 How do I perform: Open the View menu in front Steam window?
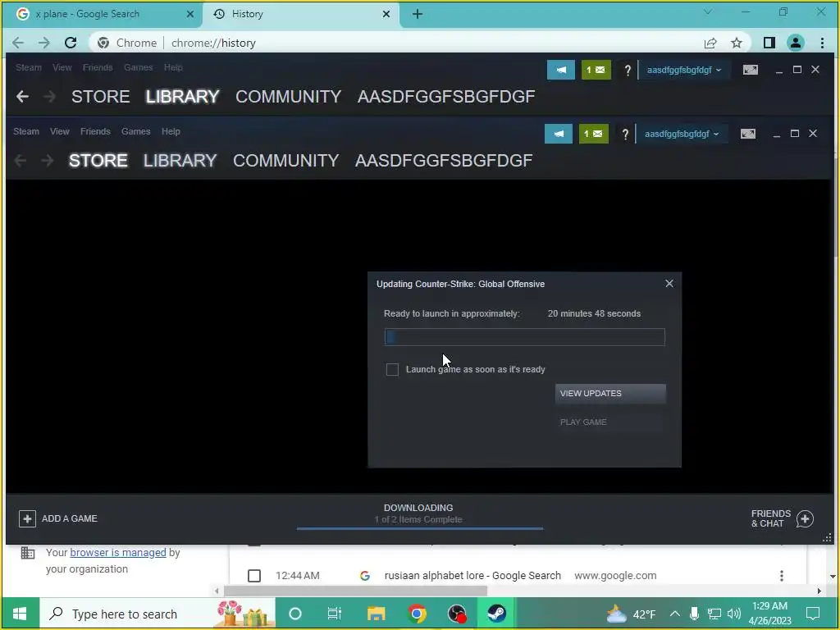tap(59, 131)
